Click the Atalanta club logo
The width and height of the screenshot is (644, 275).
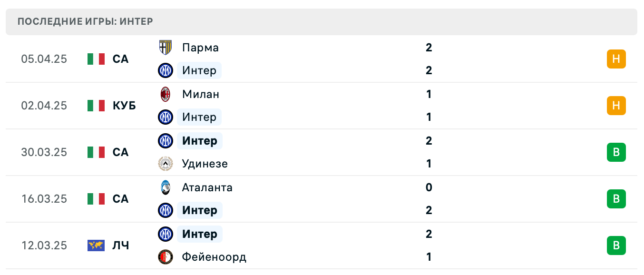[165, 187]
